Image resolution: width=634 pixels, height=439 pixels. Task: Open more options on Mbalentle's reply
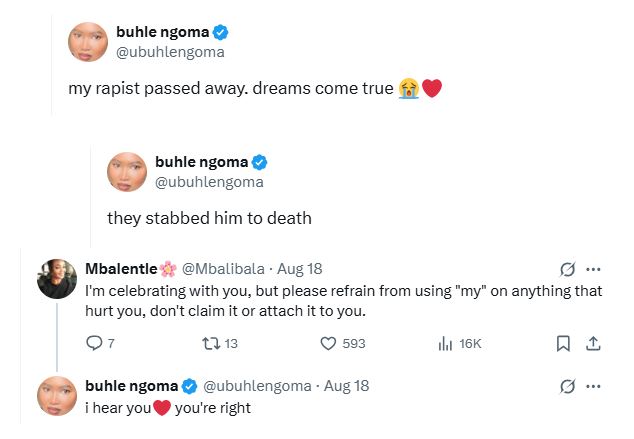click(x=593, y=269)
